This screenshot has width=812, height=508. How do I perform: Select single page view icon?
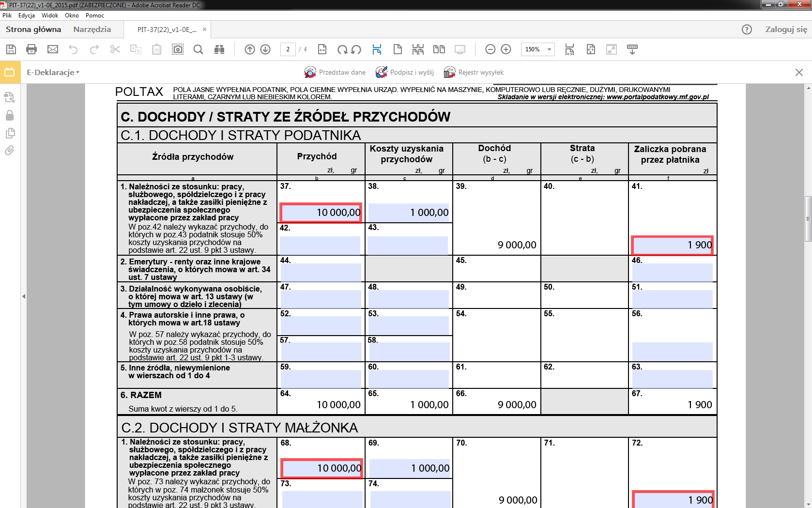(x=398, y=49)
